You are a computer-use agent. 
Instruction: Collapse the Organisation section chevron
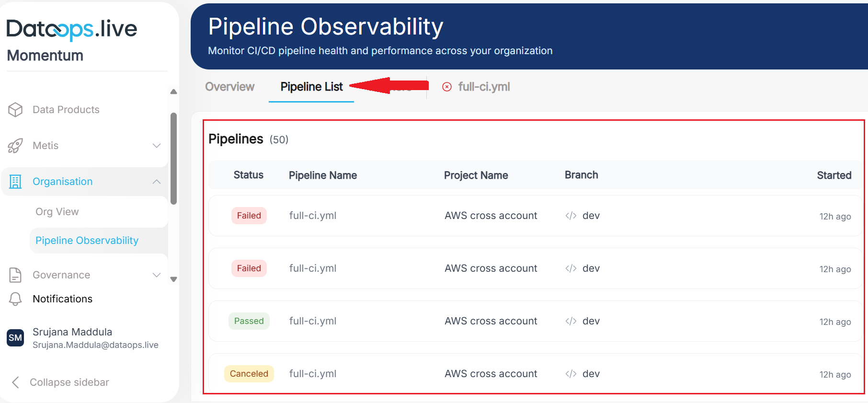point(157,182)
